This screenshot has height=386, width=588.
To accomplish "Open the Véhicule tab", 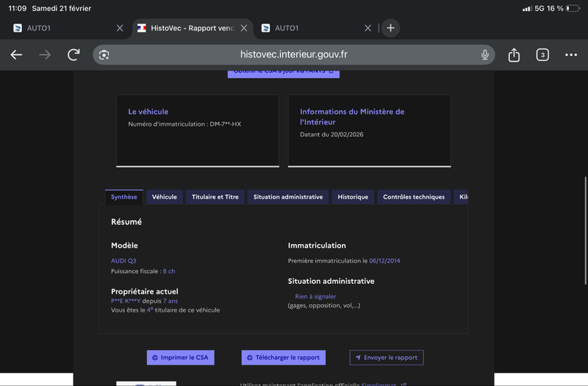I will (x=164, y=197).
